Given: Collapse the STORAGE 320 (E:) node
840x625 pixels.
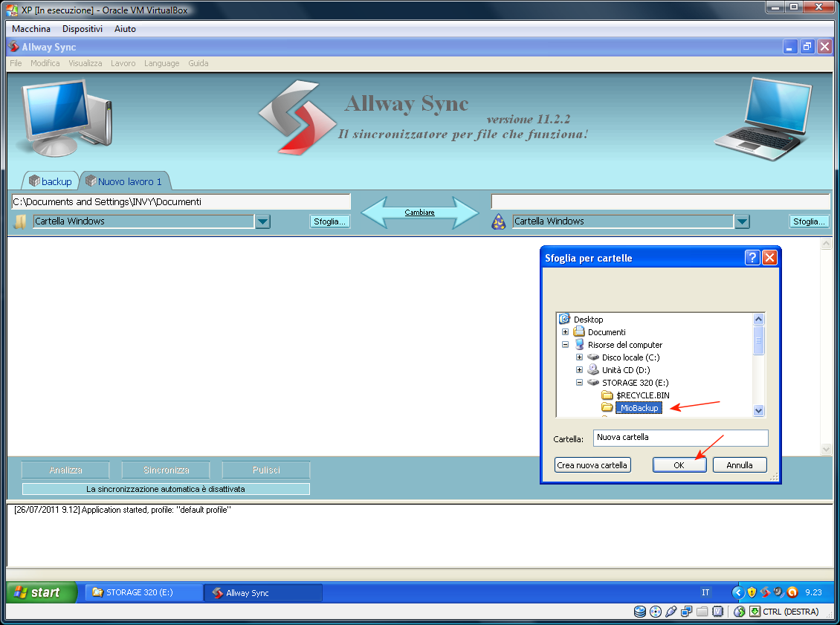Looking at the screenshot, I should (579, 383).
